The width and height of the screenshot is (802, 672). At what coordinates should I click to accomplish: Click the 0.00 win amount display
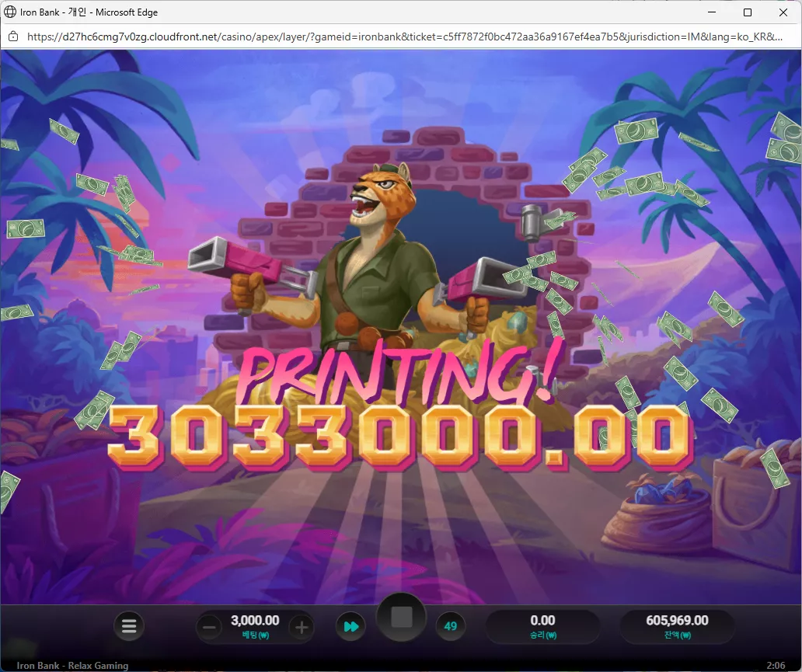pos(542,621)
